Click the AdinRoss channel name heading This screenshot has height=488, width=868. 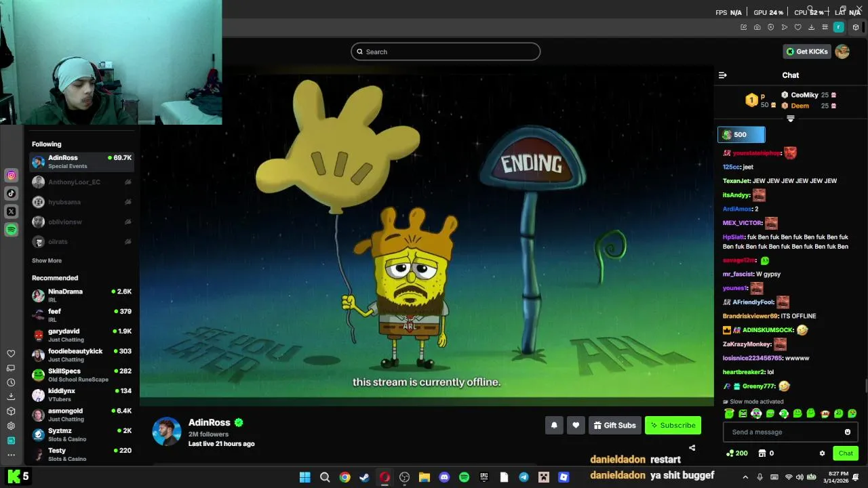210,422
